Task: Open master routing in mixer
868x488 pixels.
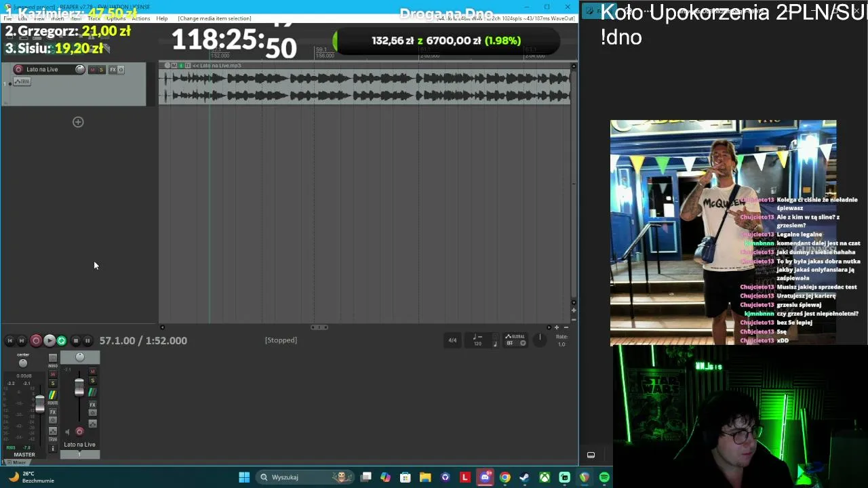Action: click(53, 396)
